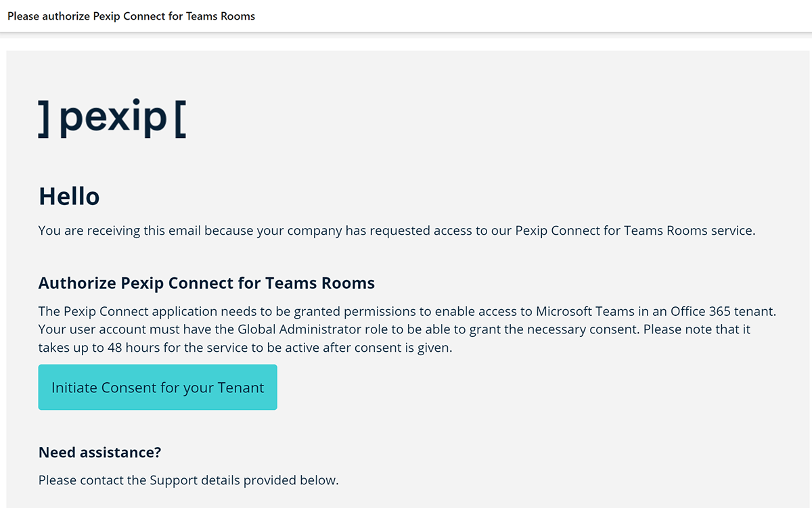This screenshot has width=812, height=508.
Task: Click the 'Office 365 tenant' text
Action: point(722,312)
